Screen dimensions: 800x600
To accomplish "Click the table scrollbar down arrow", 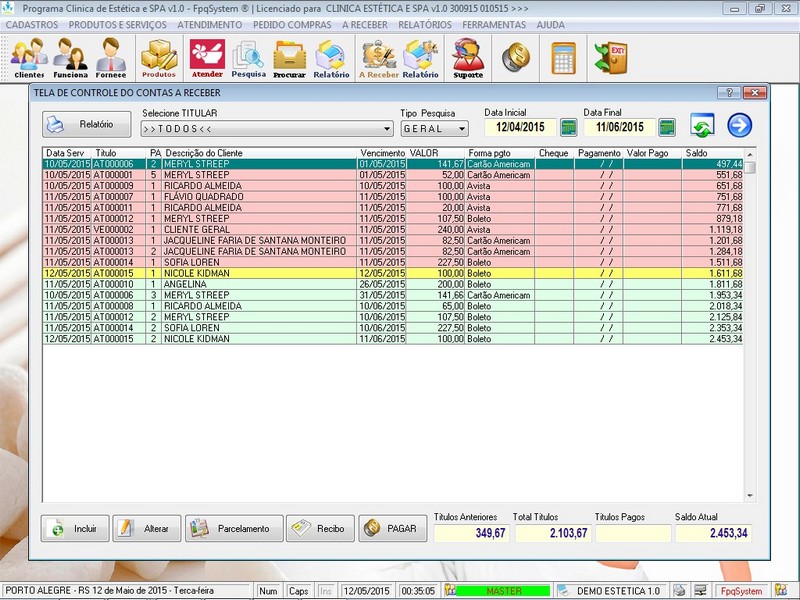I will (749, 495).
